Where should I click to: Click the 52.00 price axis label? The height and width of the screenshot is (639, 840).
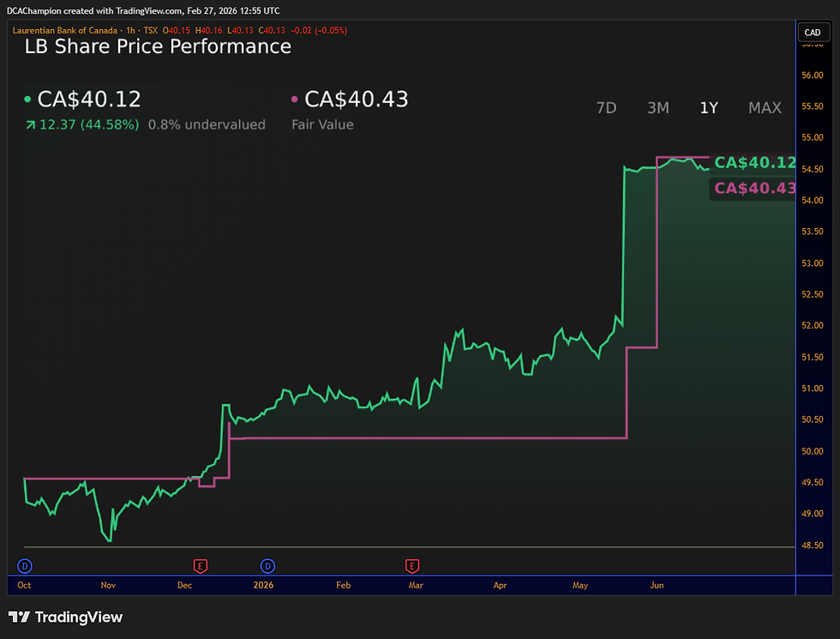pyautogui.click(x=813, y=325)
